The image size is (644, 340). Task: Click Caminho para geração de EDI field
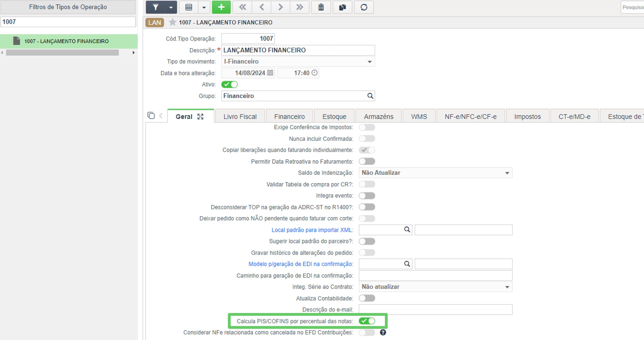[435, 276]
